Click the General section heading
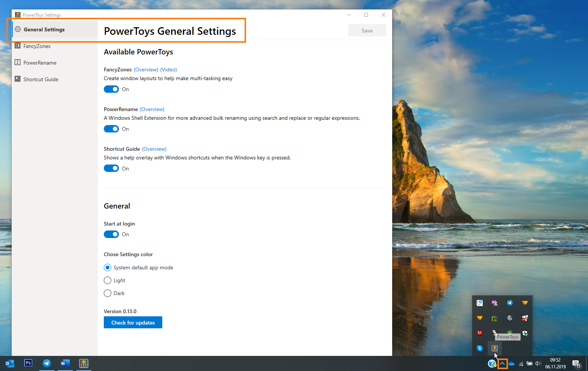 point(117,206)
